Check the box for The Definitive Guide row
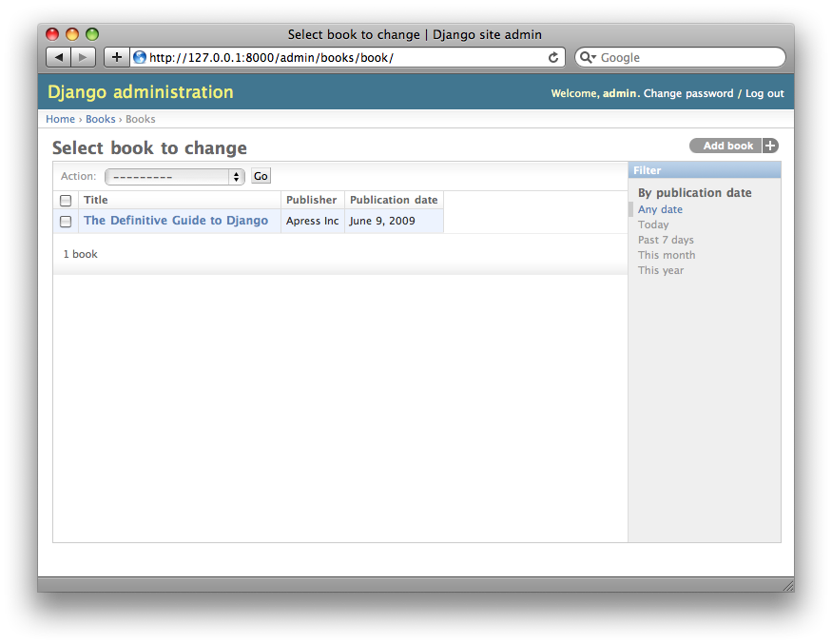Screen dimensions: 832x644 [66, 222]
